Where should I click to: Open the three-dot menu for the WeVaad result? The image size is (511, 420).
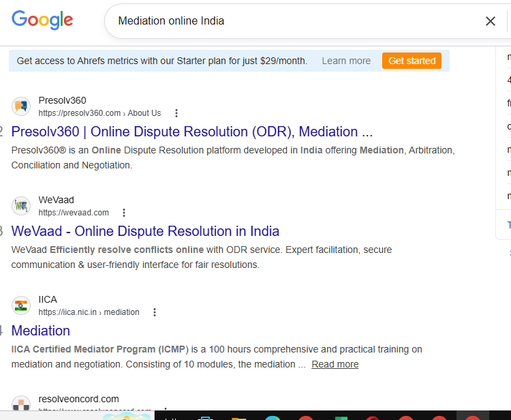124,213
